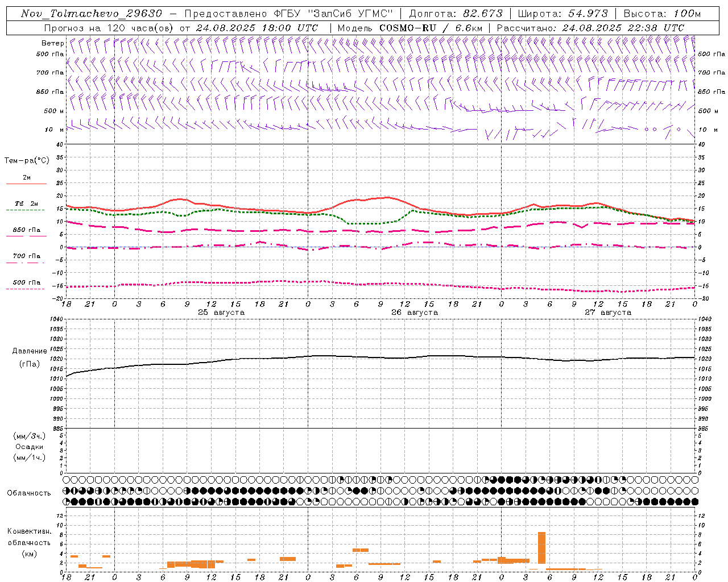Select the text 'Предоставлено ФГБУ "ЗапСиб УГМС"'
This screenshot has height=582, width=728.
pyautogui.click(x=289, y=14)
